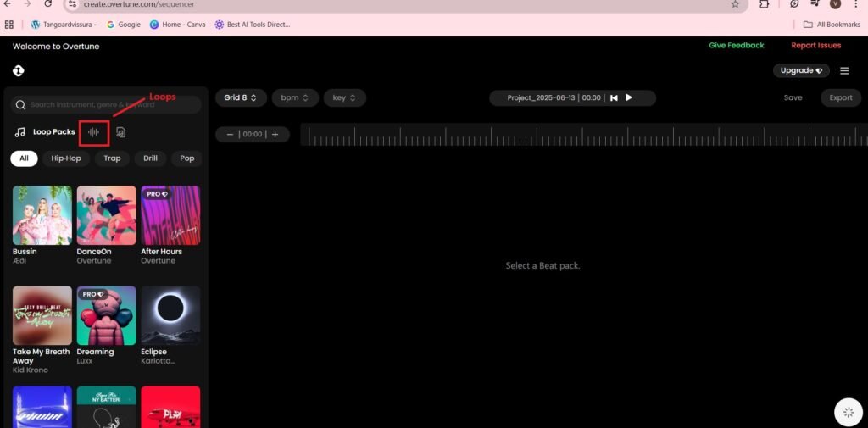The image size is (868, 428).
Task: Go forward in browser history
Action: tap(28, 4)
